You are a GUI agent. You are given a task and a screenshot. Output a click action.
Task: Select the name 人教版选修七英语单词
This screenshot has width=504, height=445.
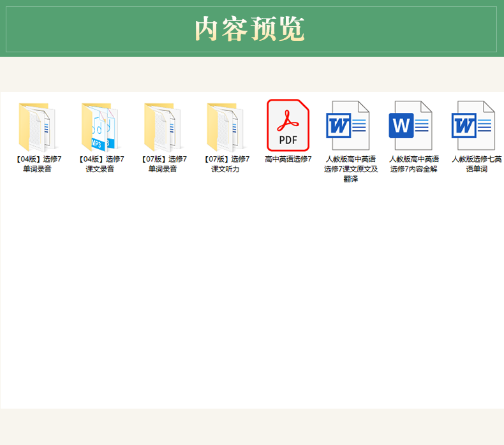pos(477,164)
